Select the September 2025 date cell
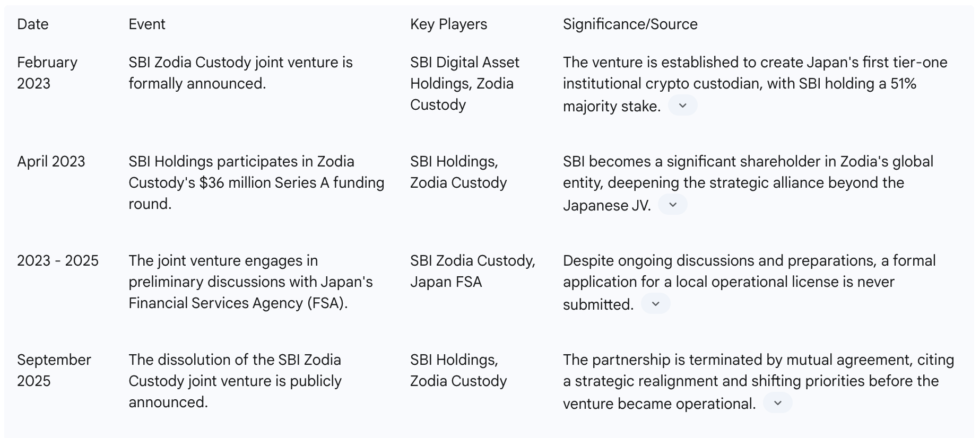 click(x=54, y=370)
